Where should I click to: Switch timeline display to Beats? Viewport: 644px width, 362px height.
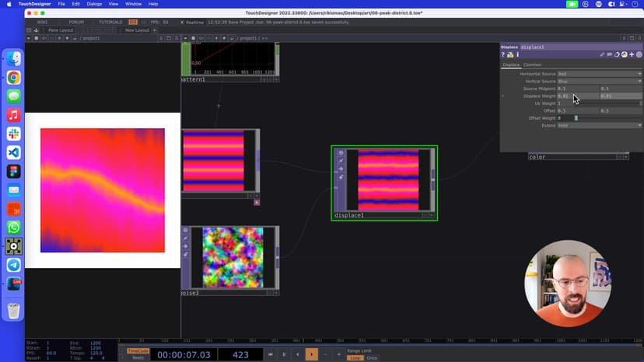pyautogui.click(x=138, y=357)
